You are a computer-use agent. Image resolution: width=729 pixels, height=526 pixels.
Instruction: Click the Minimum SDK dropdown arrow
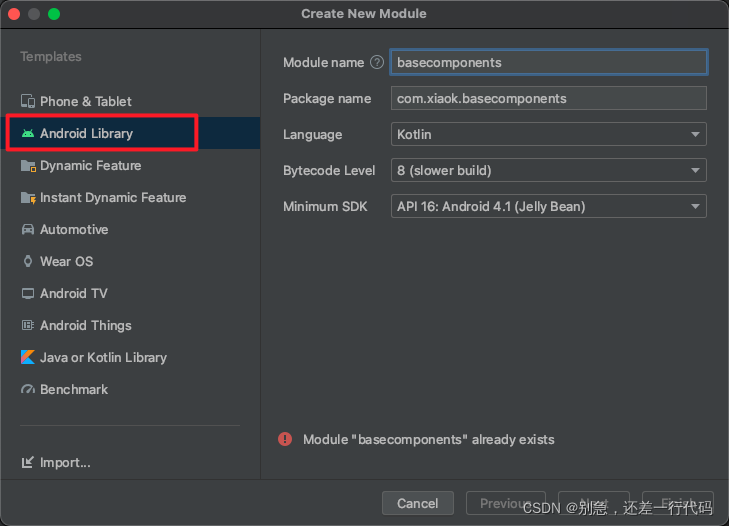695,206
